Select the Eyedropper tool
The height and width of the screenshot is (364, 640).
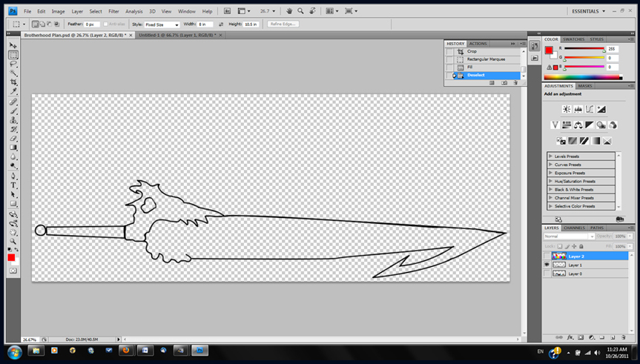(13, 91)
